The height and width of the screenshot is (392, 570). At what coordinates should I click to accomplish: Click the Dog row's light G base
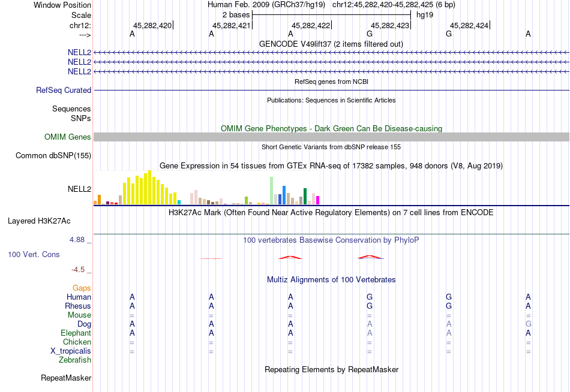(528, 324)
